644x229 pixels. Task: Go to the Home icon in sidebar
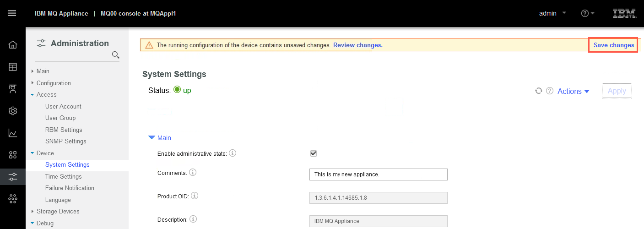[x=13, y=44]
